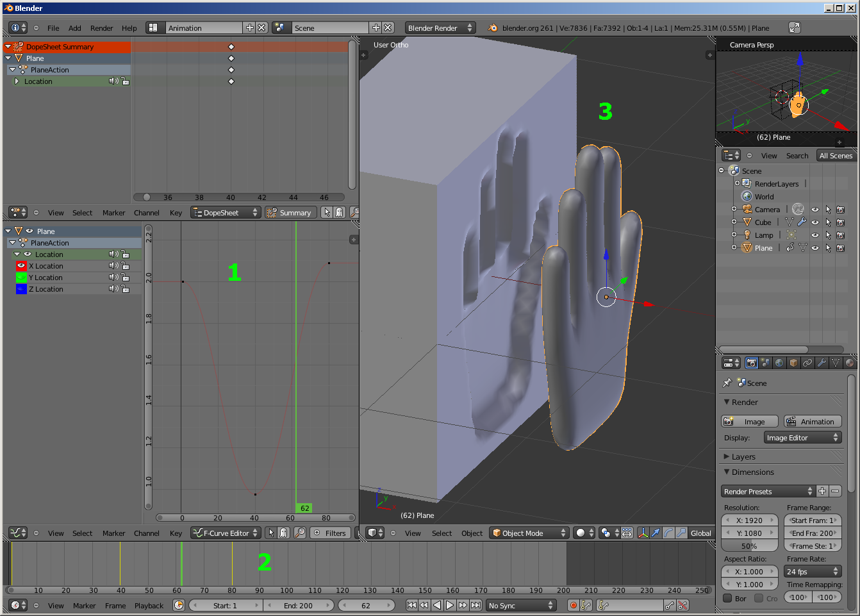Click the Filters button in F-Curve editor
Viewport: 860px width, 616px height.
pos(330,533)
